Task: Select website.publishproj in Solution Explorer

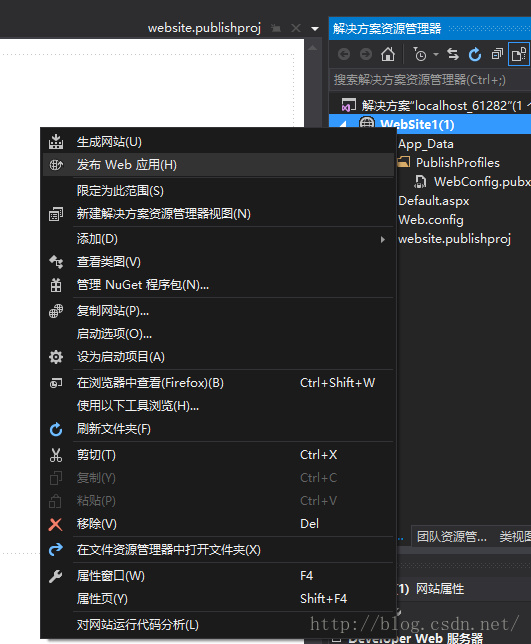Action: pos(454,239)
